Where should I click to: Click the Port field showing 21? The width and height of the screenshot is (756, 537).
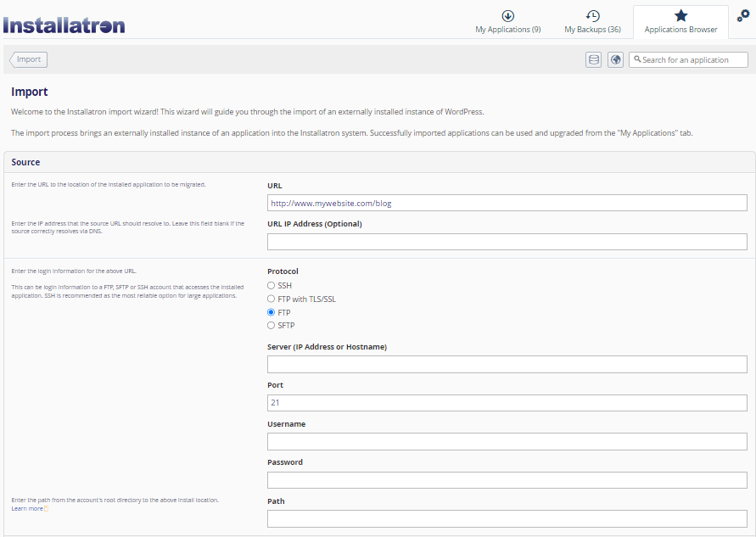[x=507, y=403]
